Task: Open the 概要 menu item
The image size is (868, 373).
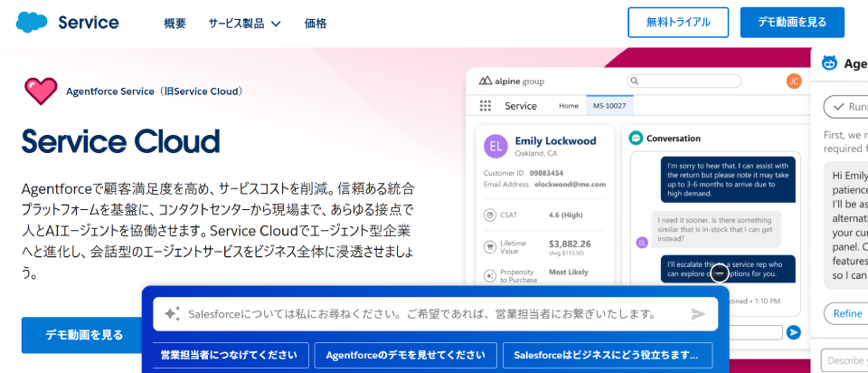Action: tap(175, 24)
